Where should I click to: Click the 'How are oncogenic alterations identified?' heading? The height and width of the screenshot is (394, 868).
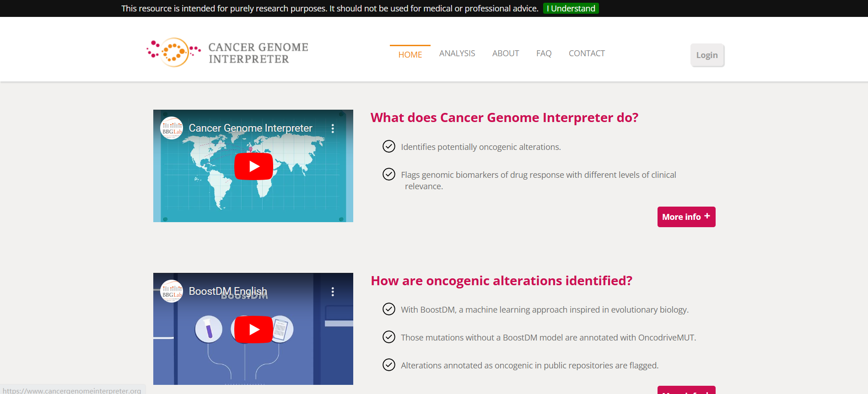tap(501, 281)
